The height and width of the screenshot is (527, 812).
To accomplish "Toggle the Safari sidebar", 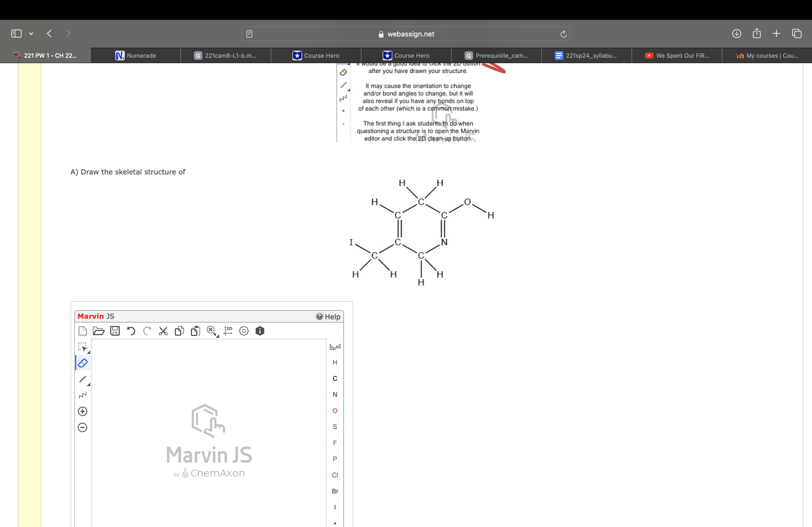I will [16, 33].
